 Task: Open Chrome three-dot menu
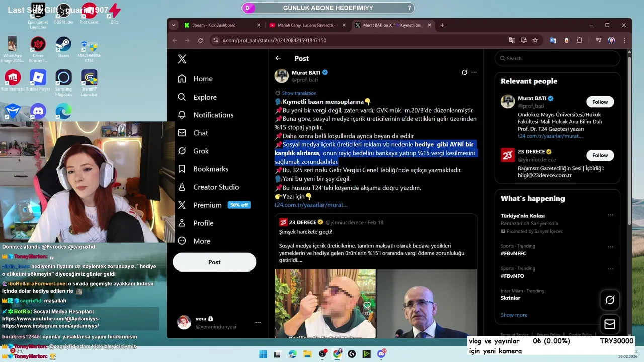(624, 40)
